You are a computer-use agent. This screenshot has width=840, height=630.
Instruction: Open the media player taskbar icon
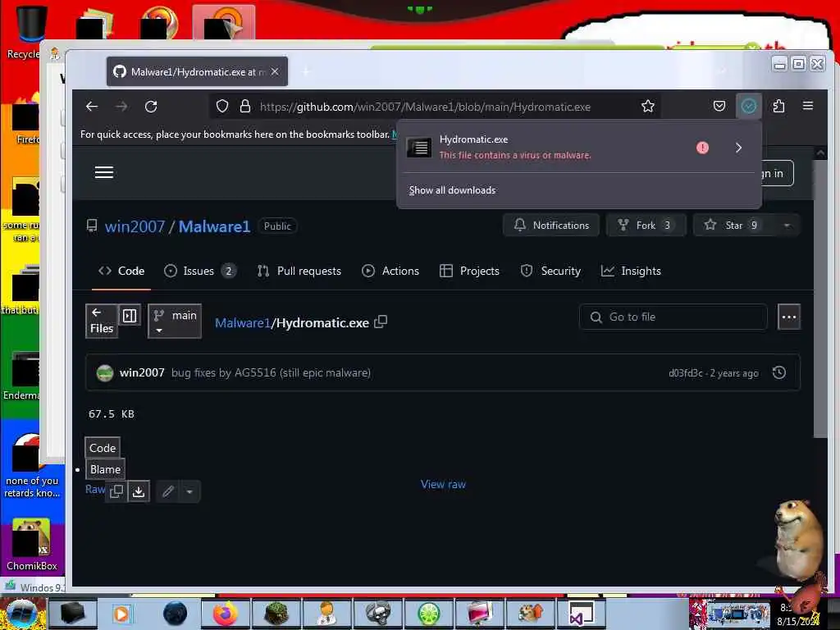[x=122, y=614]
